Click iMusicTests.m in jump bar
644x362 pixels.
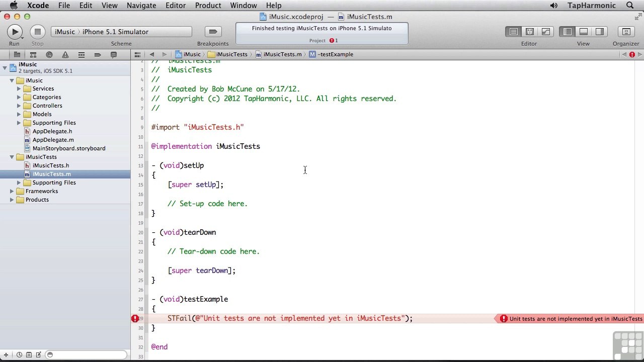click(x=279, y=54)
